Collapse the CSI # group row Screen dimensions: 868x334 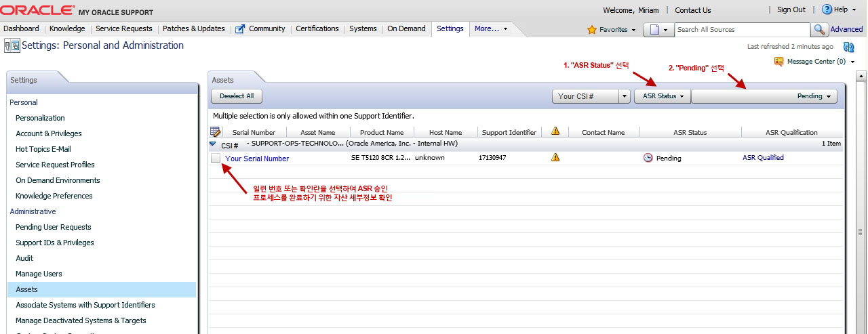click(x=213, y=144)
